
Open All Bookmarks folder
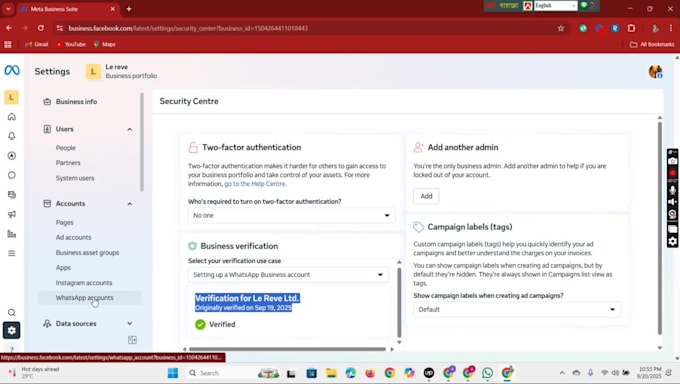coord(652,44)
